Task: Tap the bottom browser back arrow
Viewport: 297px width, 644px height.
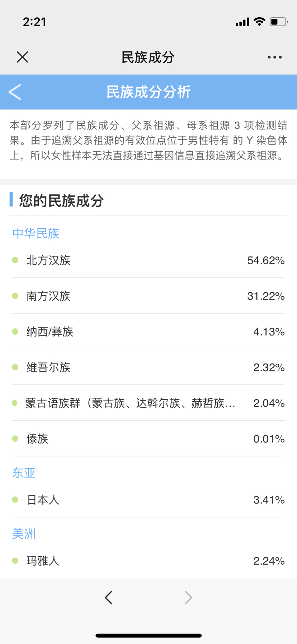Action: pyautogui.click(x=109, y=597)
